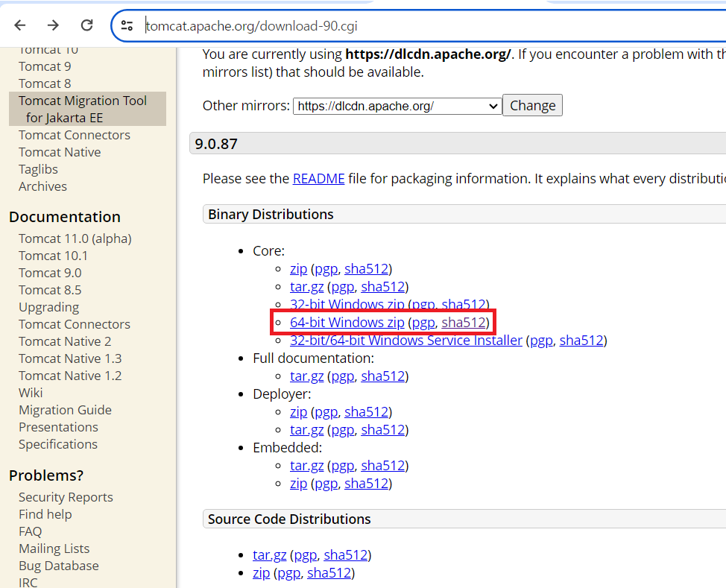
Task: Reload the page with the refresh icon
Action: coord(86,24)
